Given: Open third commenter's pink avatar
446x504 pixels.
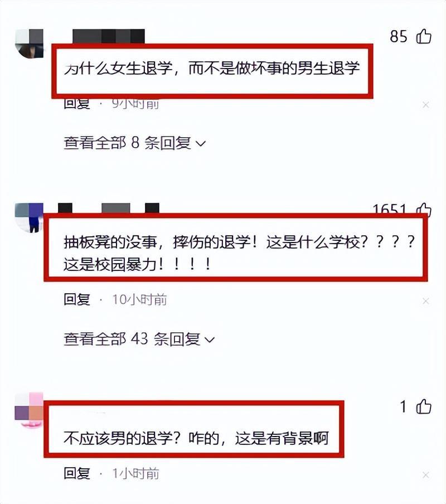Looking at the screenshot, I should pos(29,410).
